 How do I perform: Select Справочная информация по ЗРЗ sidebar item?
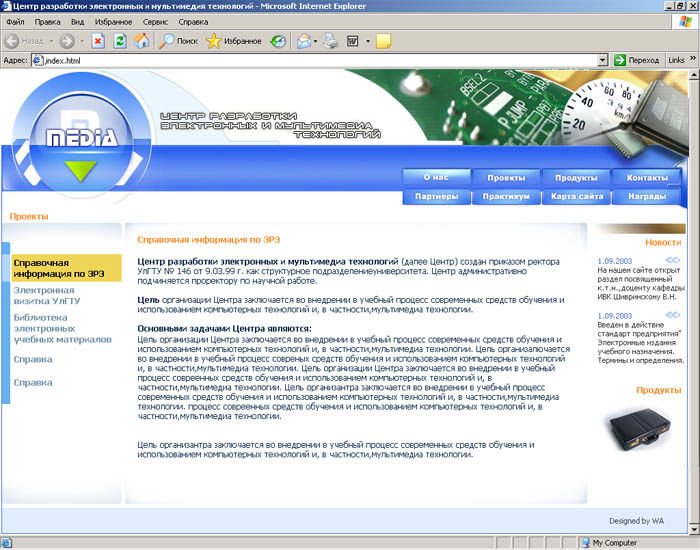[x=67, y=268]
